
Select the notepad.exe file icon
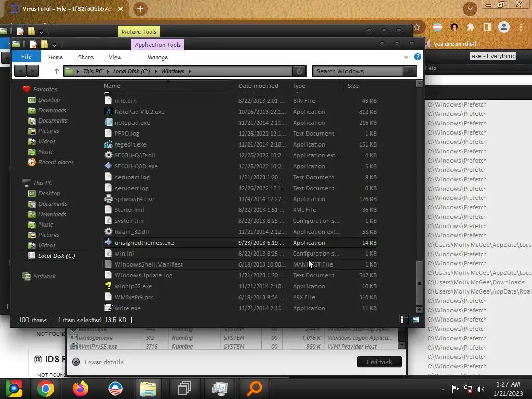coord(108,123)
